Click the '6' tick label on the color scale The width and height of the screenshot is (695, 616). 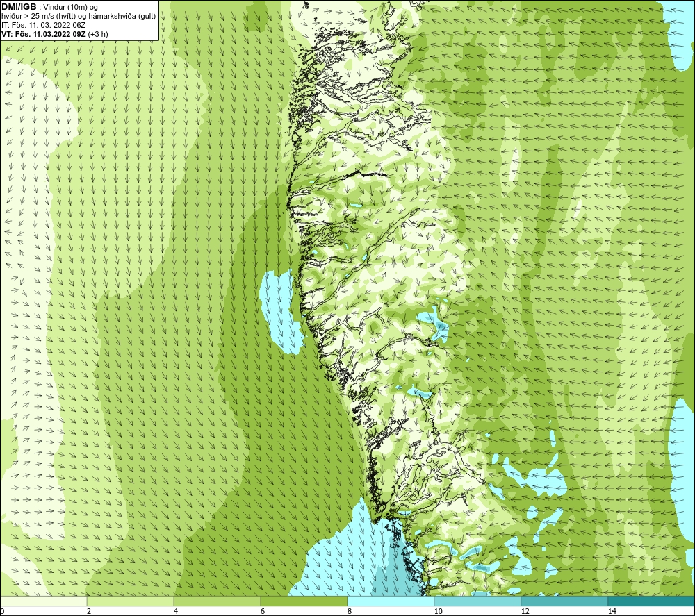click(263, 611)
